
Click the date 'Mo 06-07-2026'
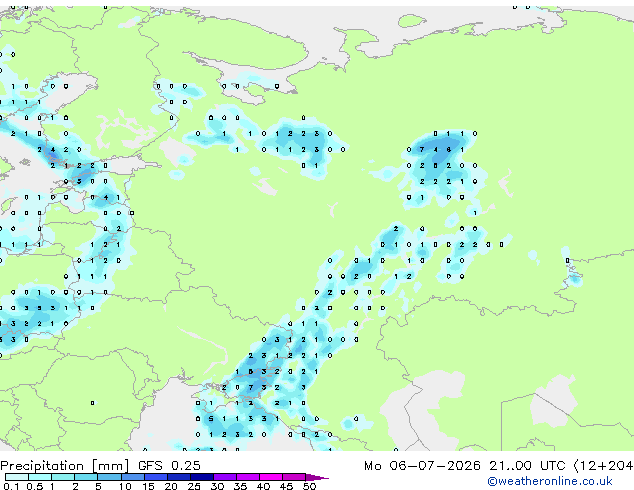pos(423,466)
